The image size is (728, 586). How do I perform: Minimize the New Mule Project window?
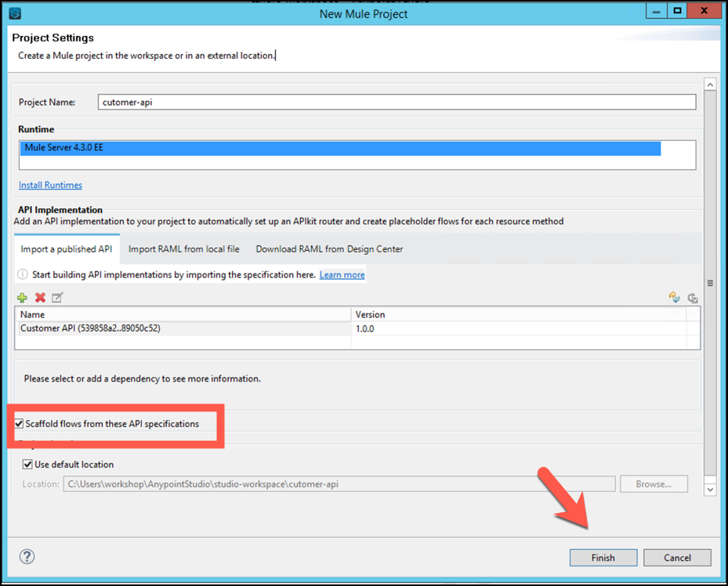point(656,11)
